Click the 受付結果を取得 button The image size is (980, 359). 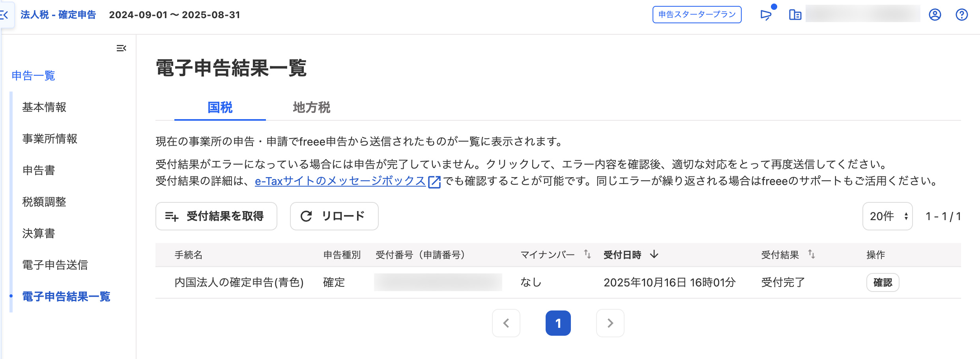pyautogui.click(x=216, y=216)
